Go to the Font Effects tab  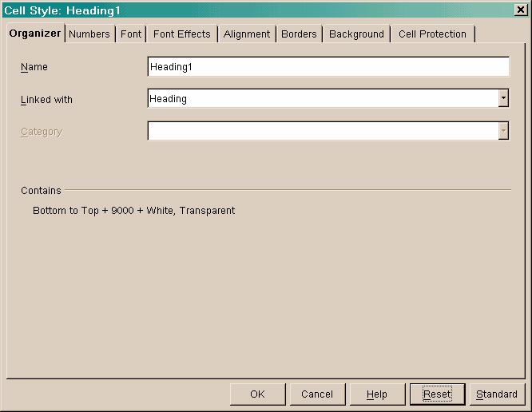(182, 34)
